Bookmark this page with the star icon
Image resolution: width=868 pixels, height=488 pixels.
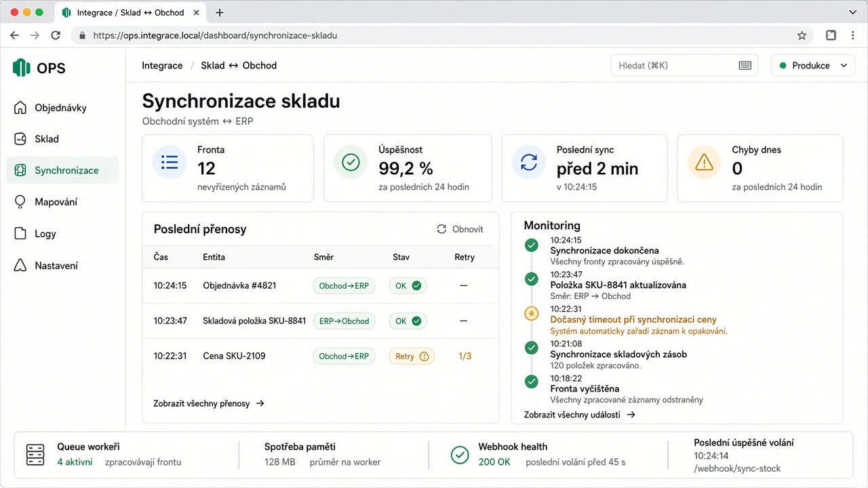pyautogui.click(x=802, y=35)
